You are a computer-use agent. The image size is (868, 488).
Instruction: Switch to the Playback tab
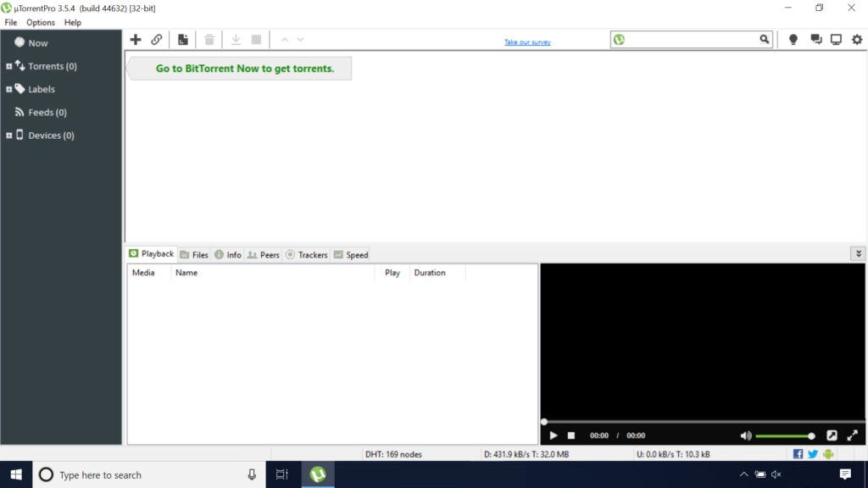(x=151, y=253)
